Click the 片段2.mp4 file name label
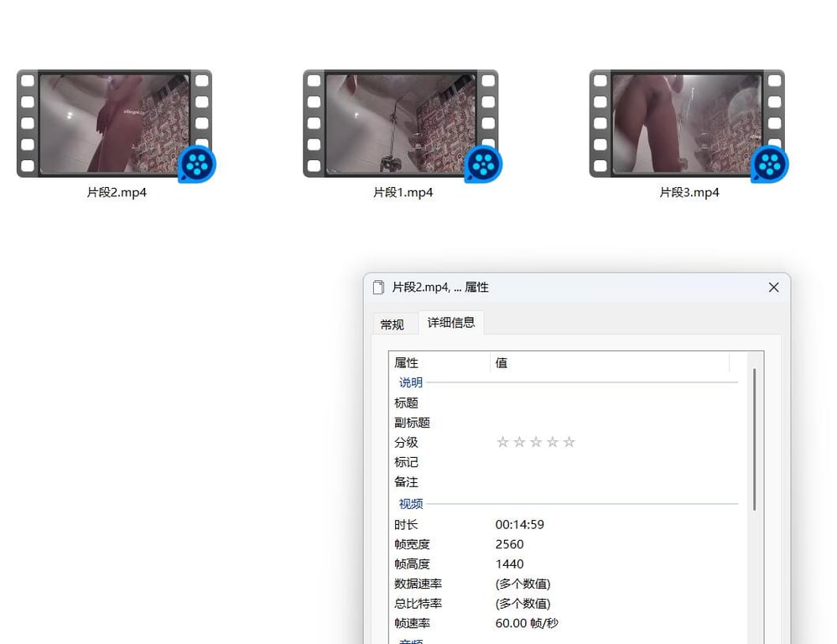Screen dimensions: 837x644 tap(117, 192)
